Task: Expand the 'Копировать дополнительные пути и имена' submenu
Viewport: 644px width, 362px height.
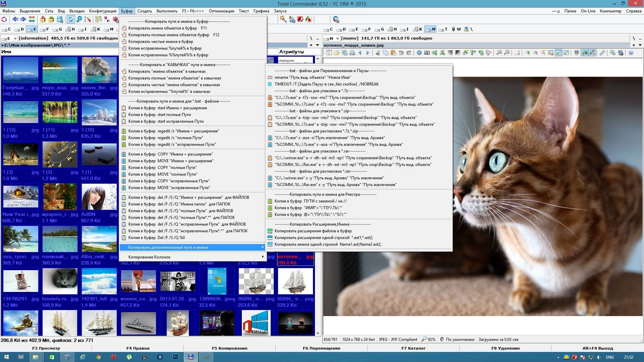Action: pos(193,247)
